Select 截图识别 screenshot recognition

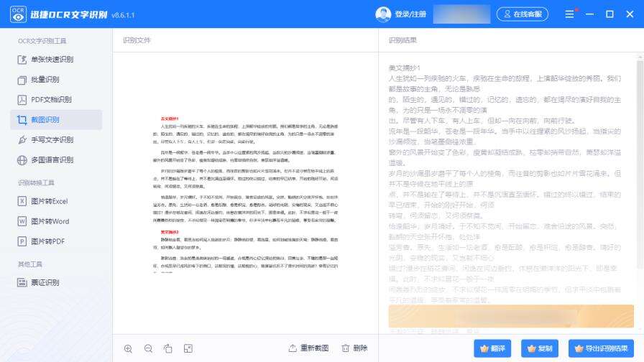(x=56, y=120)
